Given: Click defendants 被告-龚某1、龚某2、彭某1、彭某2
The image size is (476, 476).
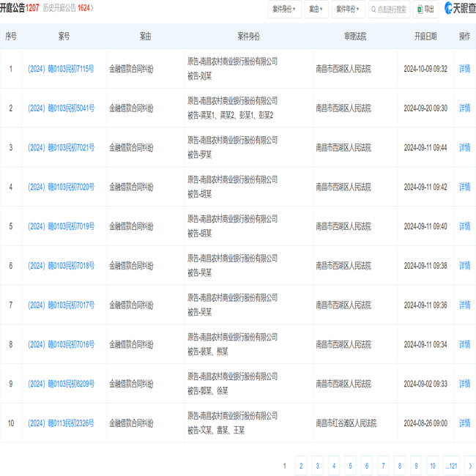Looking at the screenshot, I should click(230, 116).
